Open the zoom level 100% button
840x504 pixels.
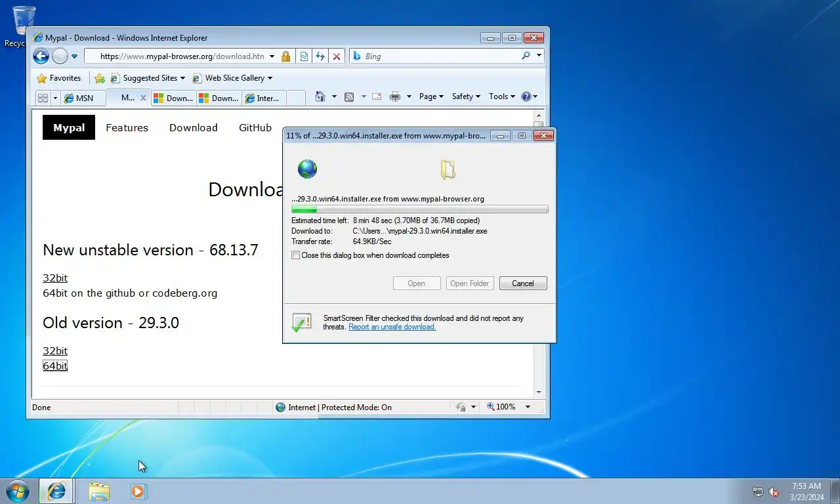pyautogui.click(x=502, y=407)
